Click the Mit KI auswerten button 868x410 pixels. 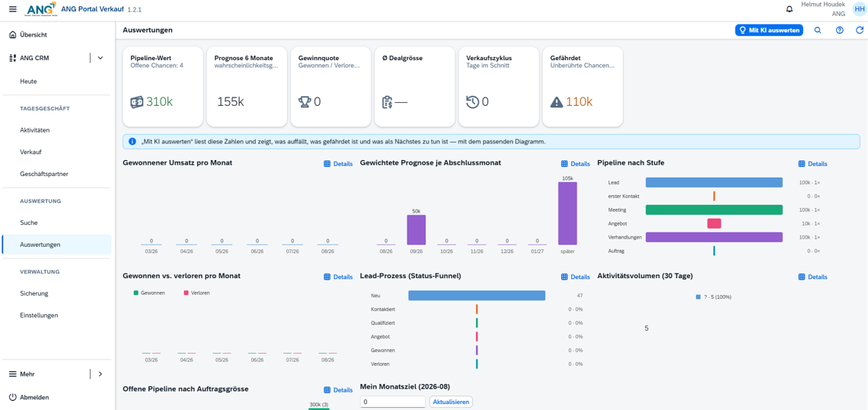(769, 30)
